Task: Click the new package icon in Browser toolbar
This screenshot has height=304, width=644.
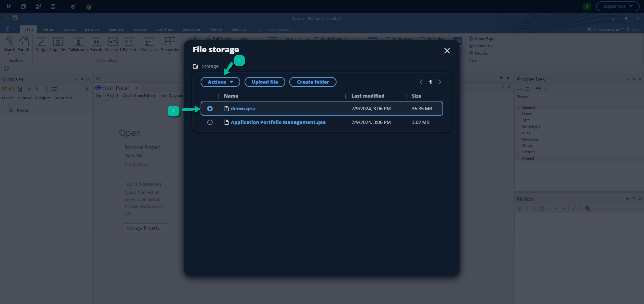Action: click(x=4, y=89)
